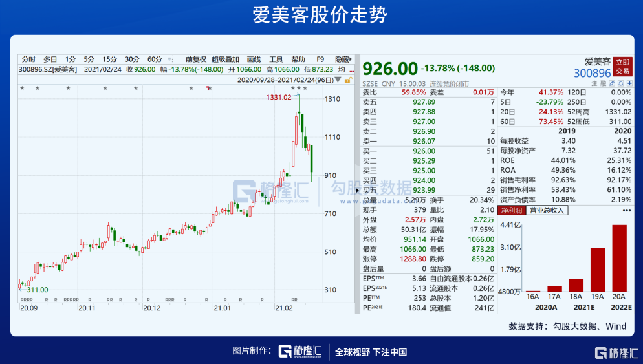The width and height of the screenshot is (643, 364).
Task: Select the 1分 one-minute period
Action: [71, 59]
